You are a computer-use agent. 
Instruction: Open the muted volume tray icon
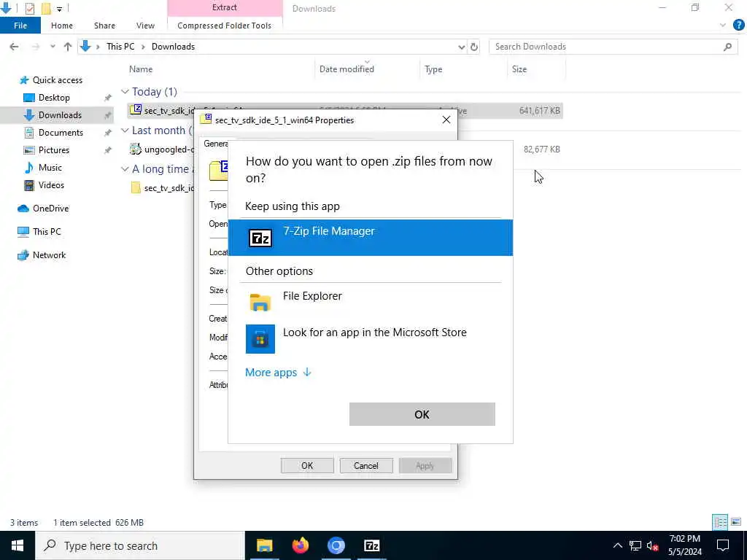[652, 545]
